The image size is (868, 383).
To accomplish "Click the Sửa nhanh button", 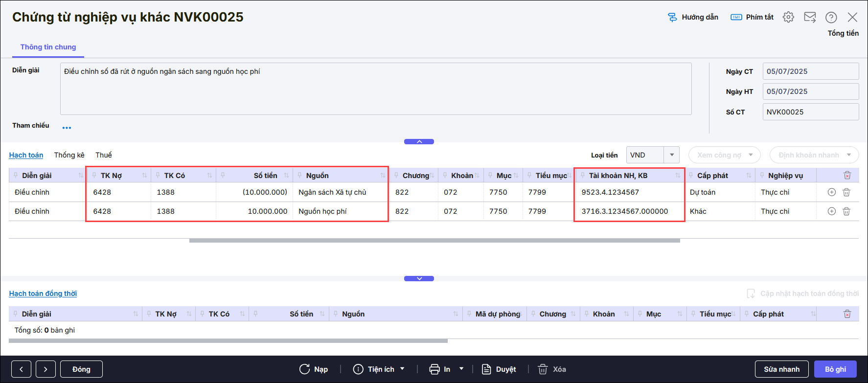I will (x=781, y=369).
